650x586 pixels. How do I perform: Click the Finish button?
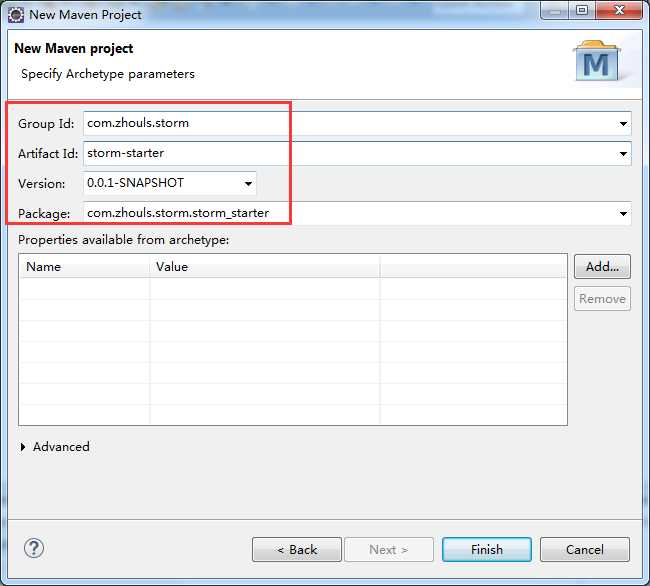click(x=487, y=550)
